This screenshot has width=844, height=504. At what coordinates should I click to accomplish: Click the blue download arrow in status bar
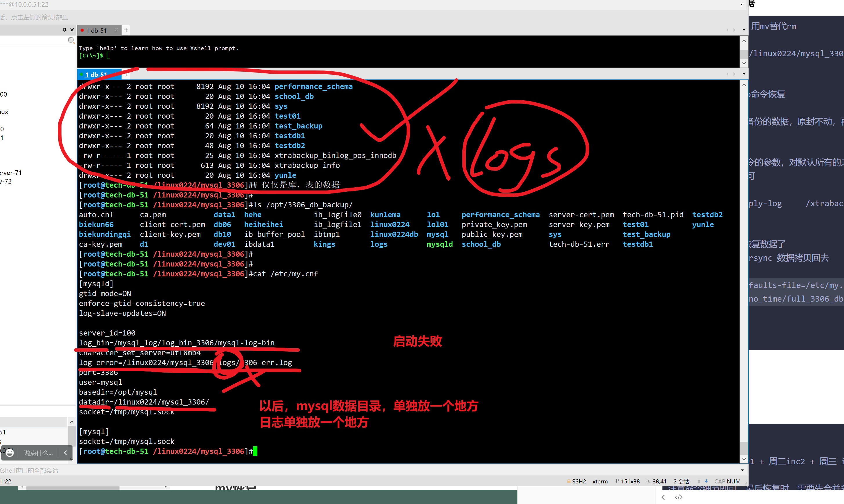[x=706, y=481]
